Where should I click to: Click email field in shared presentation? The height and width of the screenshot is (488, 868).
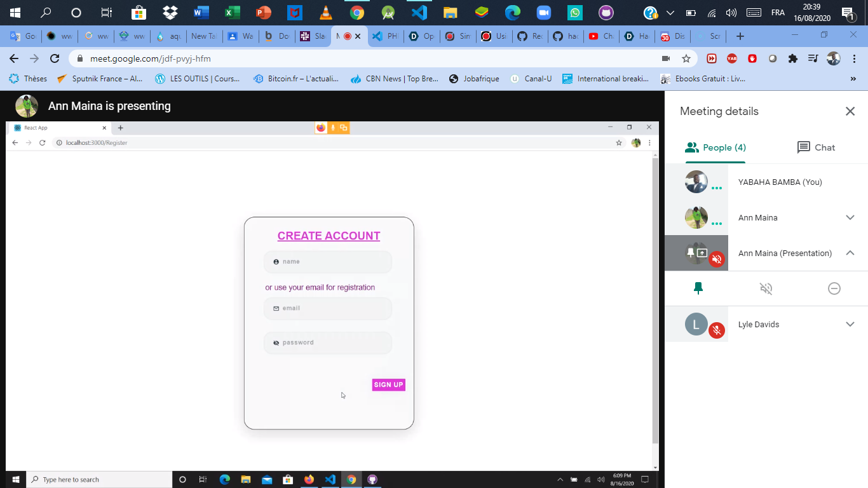point(328,308)
